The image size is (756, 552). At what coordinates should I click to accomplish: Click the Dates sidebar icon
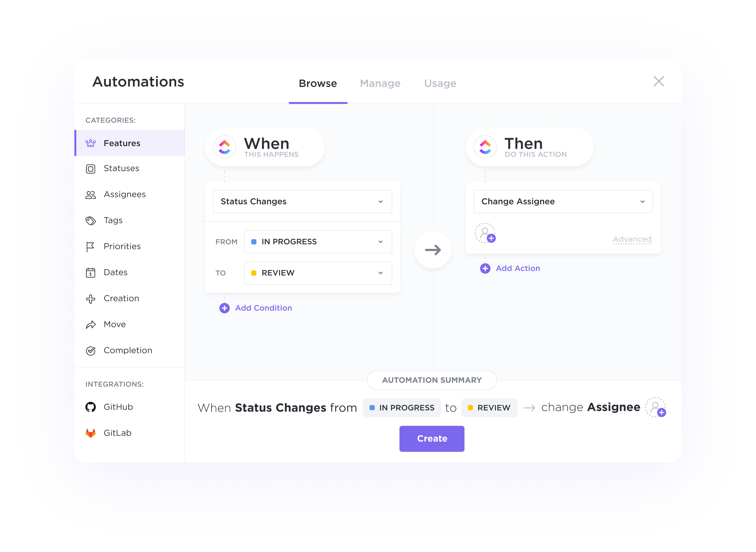(91, 272)
